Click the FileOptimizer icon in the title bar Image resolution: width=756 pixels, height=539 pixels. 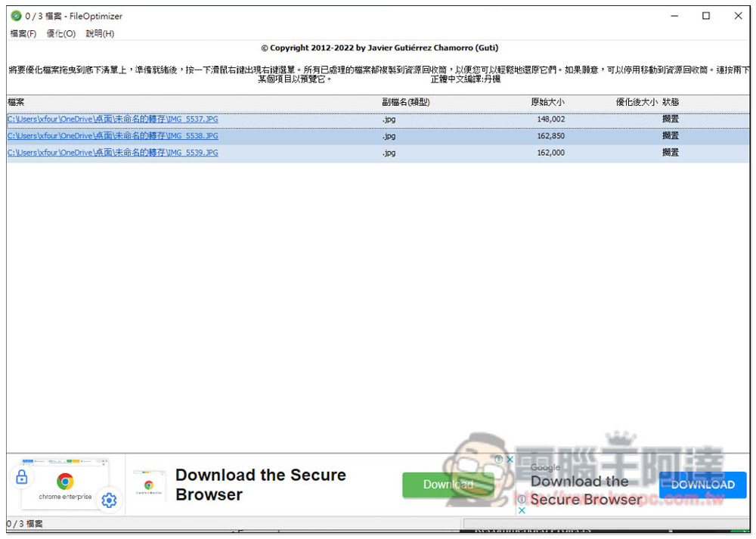(16, 15)
